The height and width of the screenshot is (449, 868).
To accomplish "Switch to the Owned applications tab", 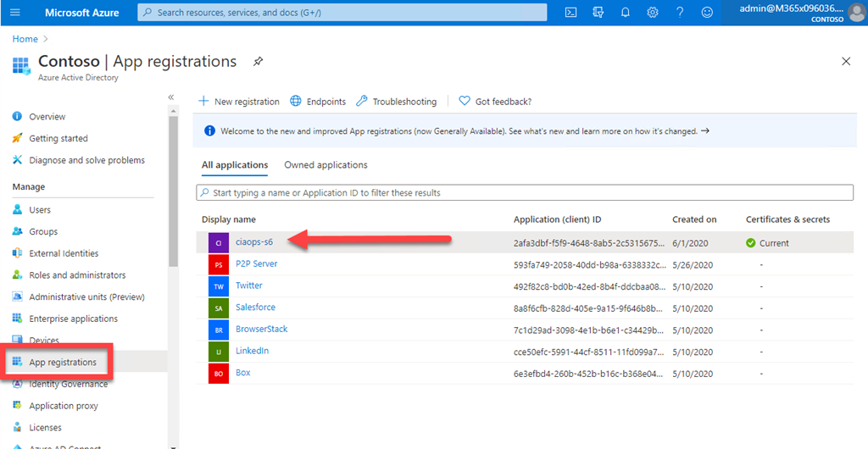I will click(325, 165).
